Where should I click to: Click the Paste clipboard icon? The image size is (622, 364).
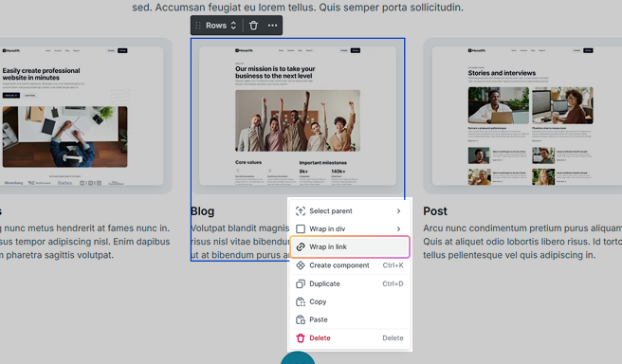click(x=301, y=319)
